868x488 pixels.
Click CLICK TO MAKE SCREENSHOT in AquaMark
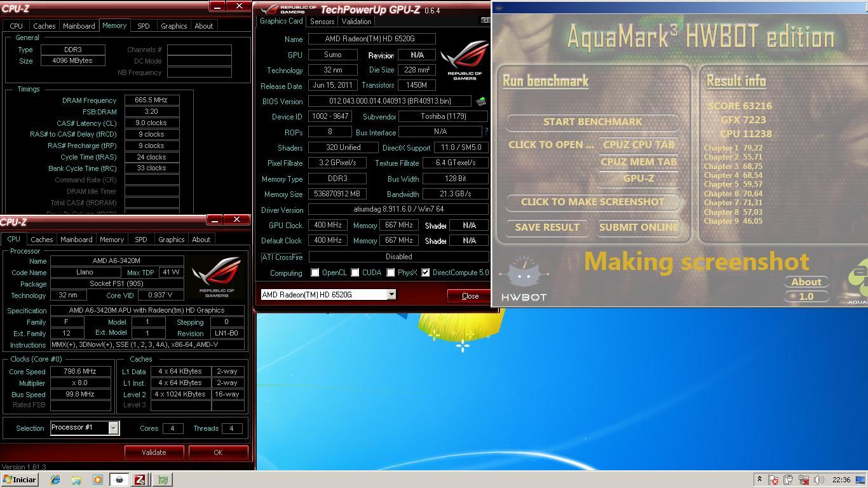coord(592,201)
